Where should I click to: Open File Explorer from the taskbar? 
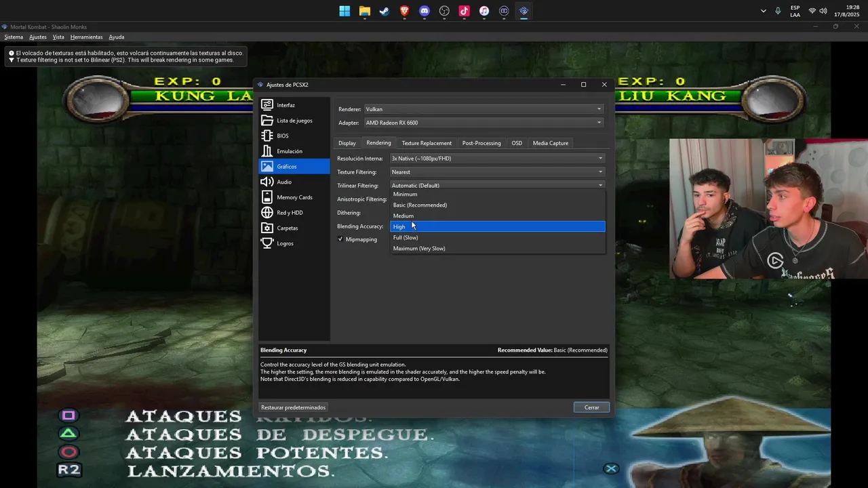(365, 11)
